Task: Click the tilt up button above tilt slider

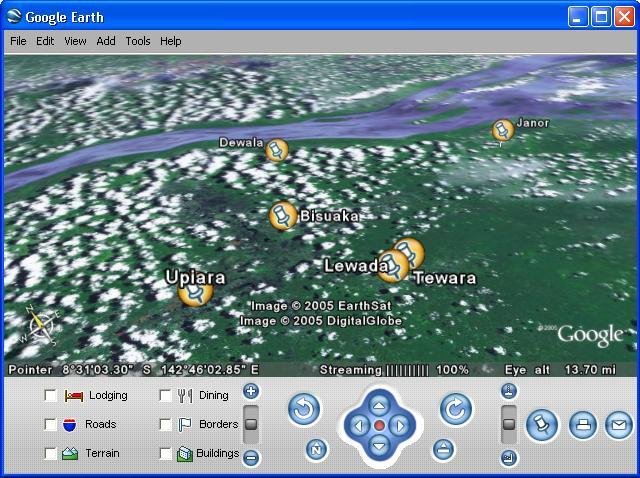Action: [x=509, y=391]
